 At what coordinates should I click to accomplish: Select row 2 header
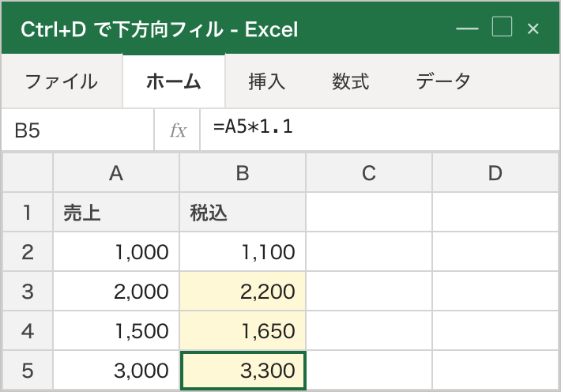[28, 251]
